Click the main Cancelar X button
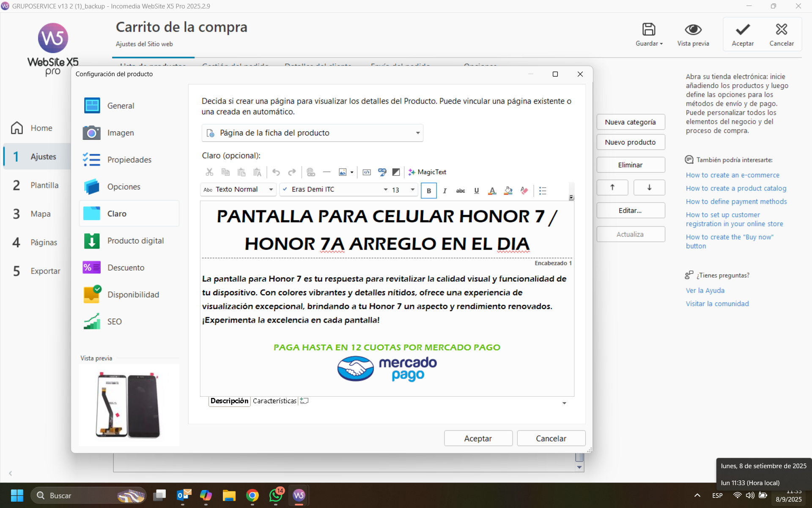Image resolution: width=812 pixels, height=508 pixels. (x=782, y=34)
